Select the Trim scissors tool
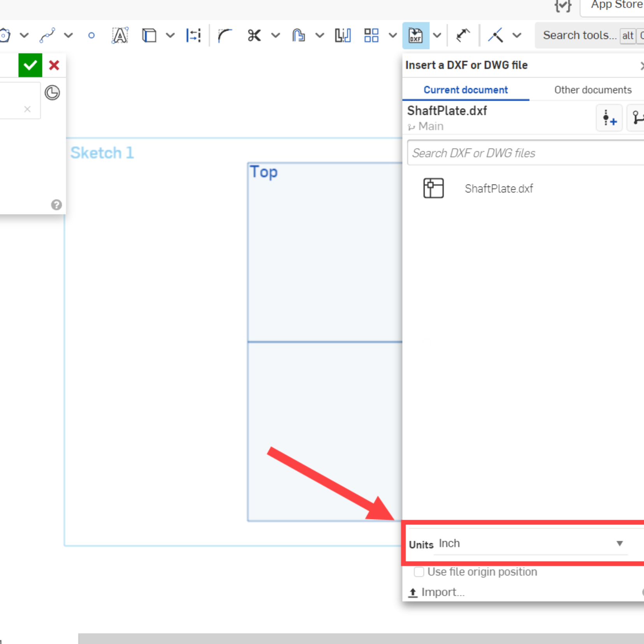644x644 pixels. 254,35
